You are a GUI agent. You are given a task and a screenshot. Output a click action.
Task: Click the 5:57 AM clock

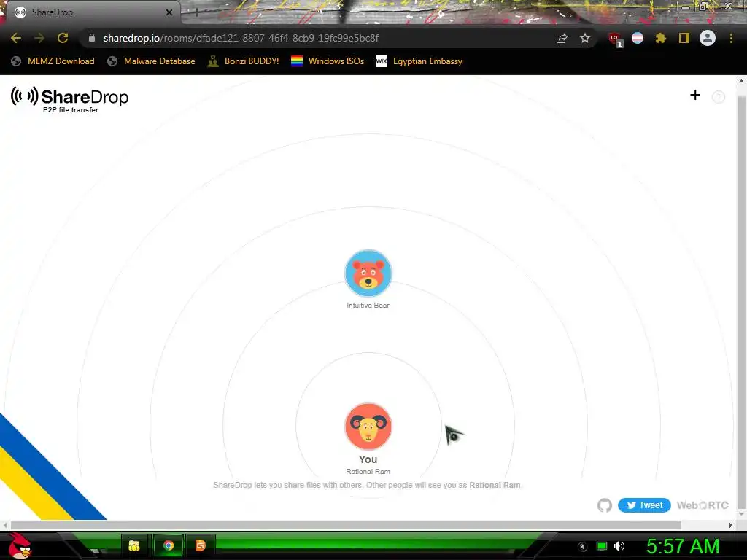click(x=683, y=546)
